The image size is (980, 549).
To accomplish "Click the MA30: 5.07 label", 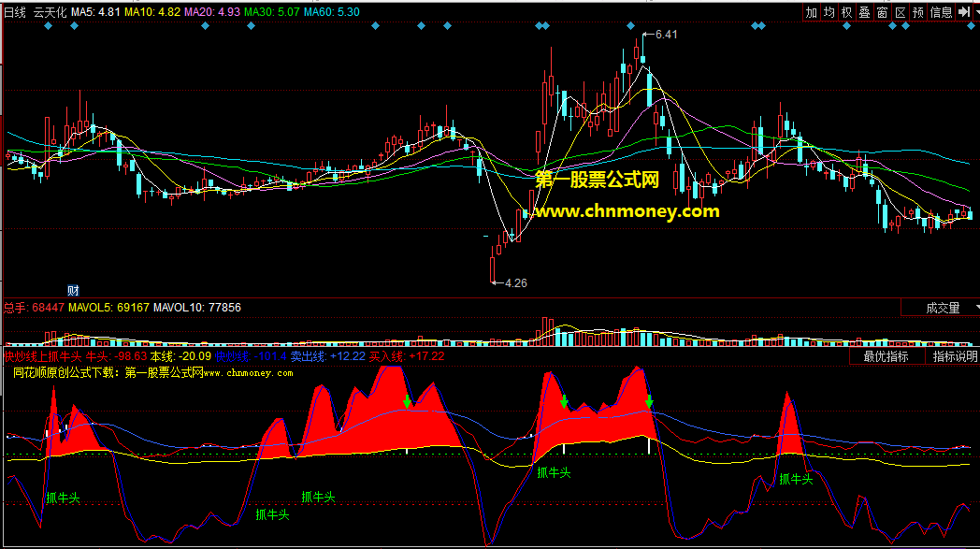I will point(272,12).
